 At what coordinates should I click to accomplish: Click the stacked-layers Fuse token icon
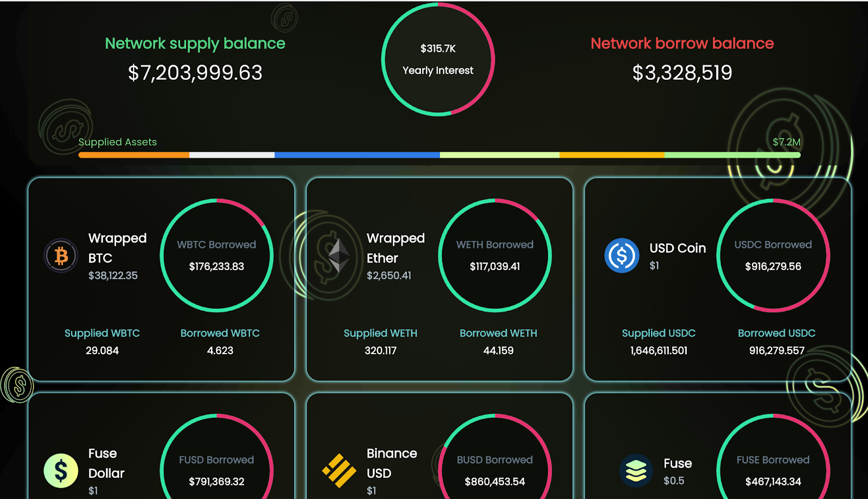636,470
